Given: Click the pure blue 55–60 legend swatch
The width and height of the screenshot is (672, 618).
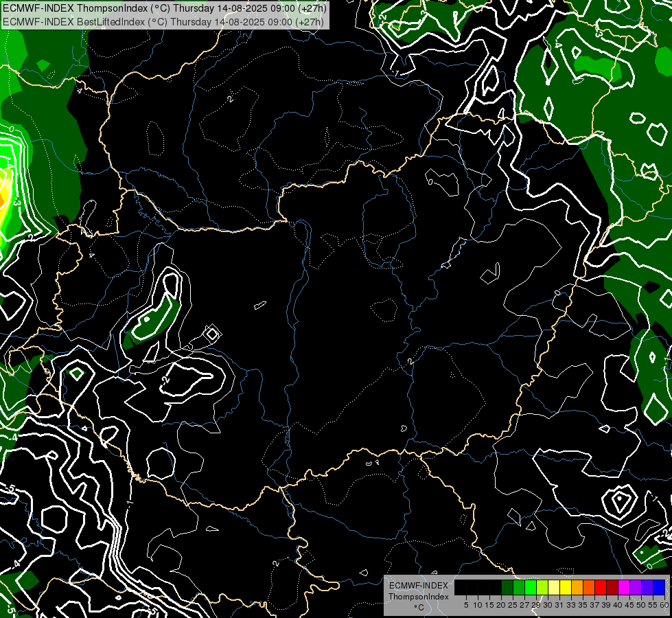Looking at the screenshot, I should tap(659, 588).
